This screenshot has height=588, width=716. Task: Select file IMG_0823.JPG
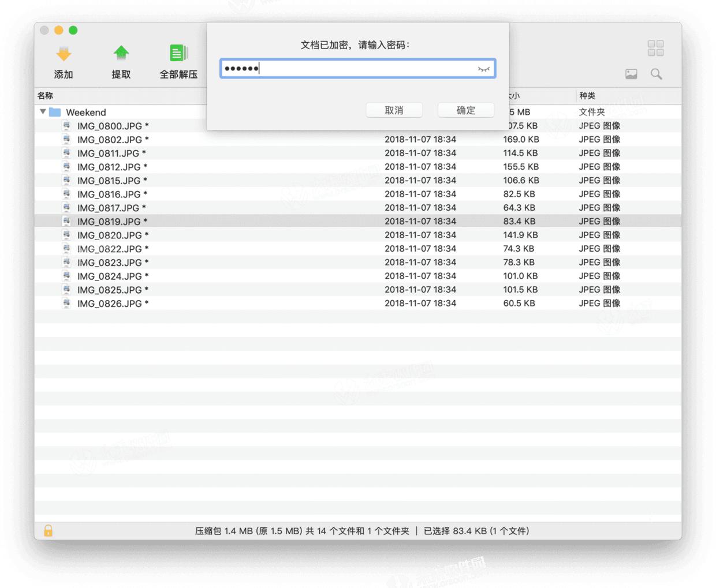click(109, 263)
